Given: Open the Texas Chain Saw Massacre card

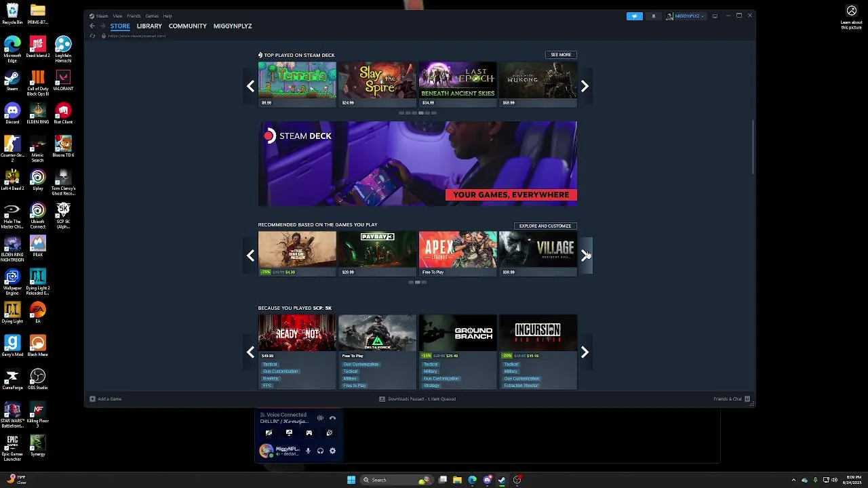Looking at the screenshot, I should coord(297,253).
